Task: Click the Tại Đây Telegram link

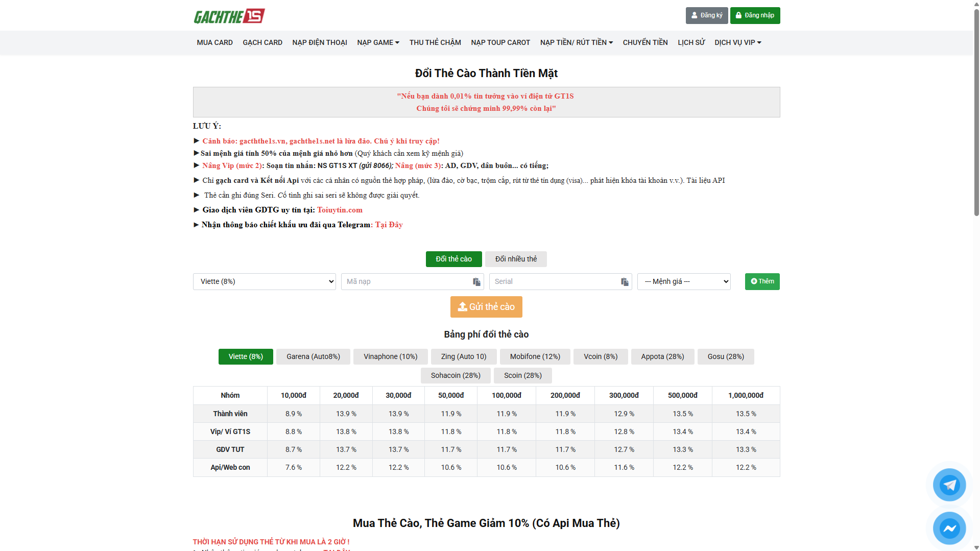Action: point(389,225)
